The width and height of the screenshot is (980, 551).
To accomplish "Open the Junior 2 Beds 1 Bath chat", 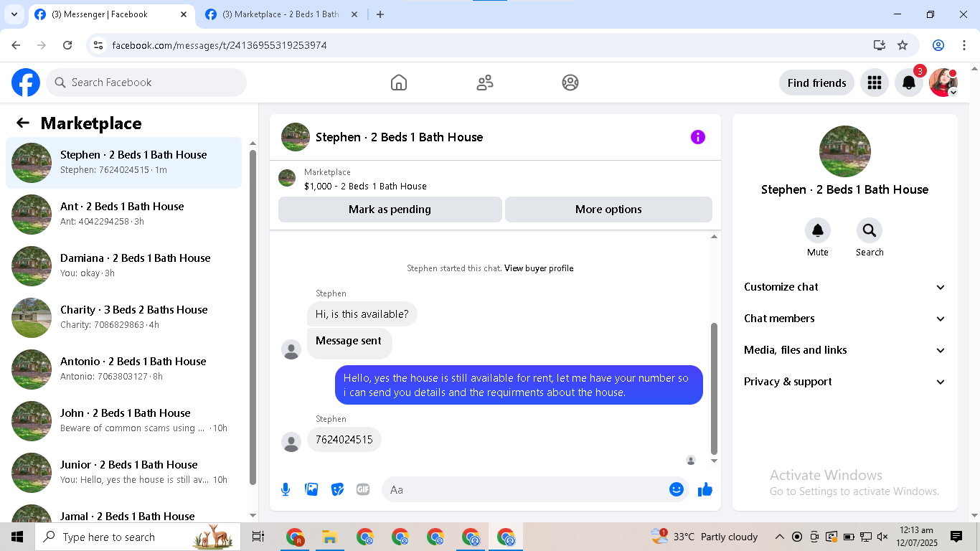I will (x=124, y=473).
